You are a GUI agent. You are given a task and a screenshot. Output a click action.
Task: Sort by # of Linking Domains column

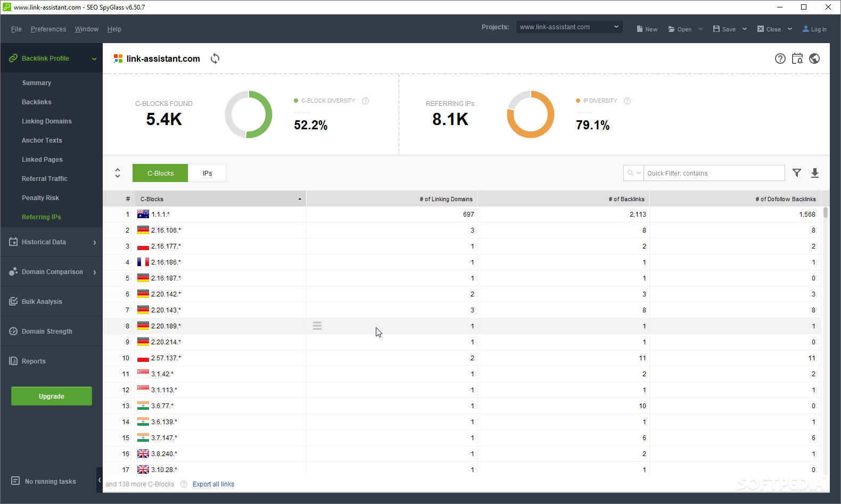coord(392,199)
